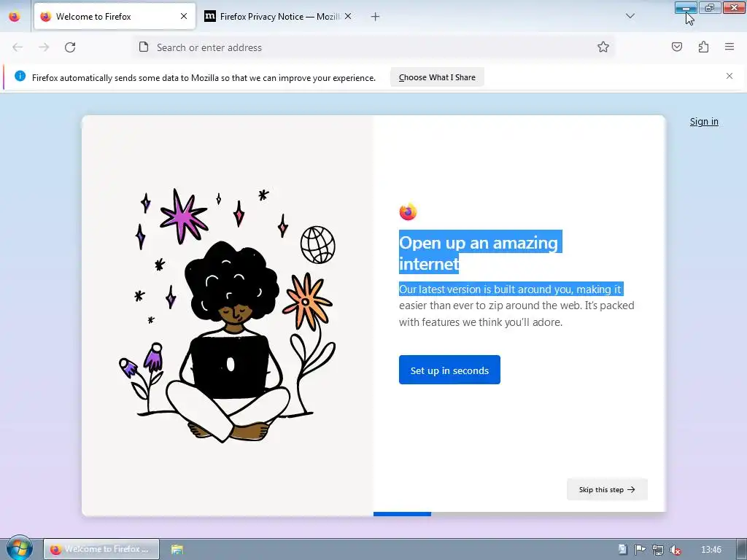Switch to the Welcome to Firefox tab
Image resolution: width=747 pixels, height=560 pixels.
tap(115, 16)
